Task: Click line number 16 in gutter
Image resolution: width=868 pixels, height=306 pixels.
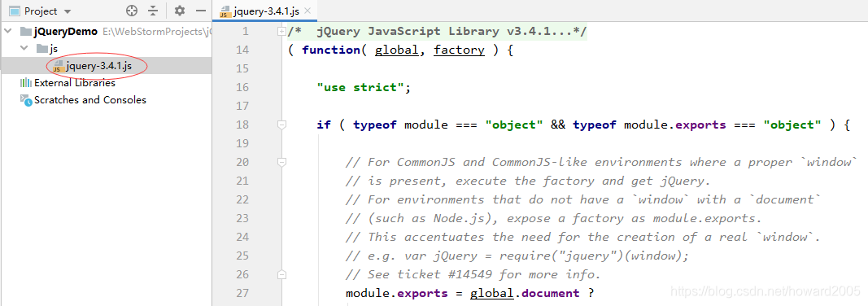Action: tap(242, 87)
